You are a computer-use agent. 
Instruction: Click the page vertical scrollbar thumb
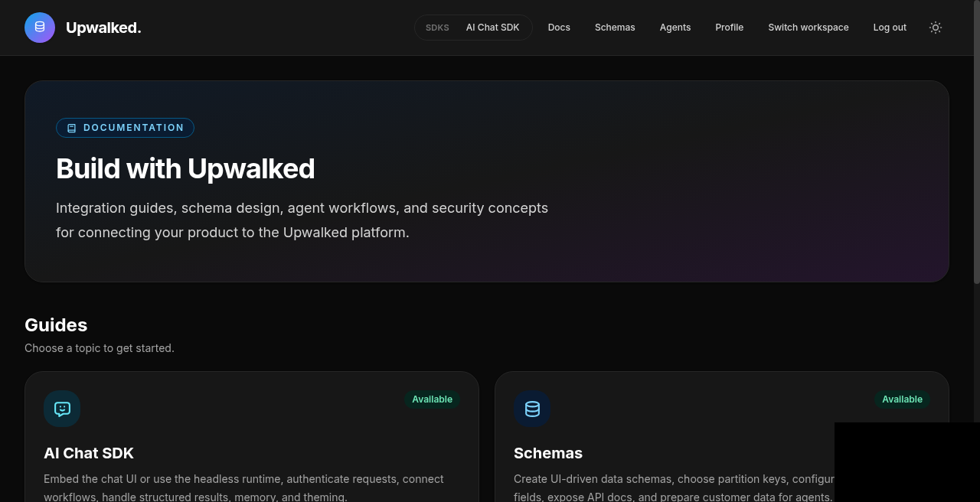(976, 142)
